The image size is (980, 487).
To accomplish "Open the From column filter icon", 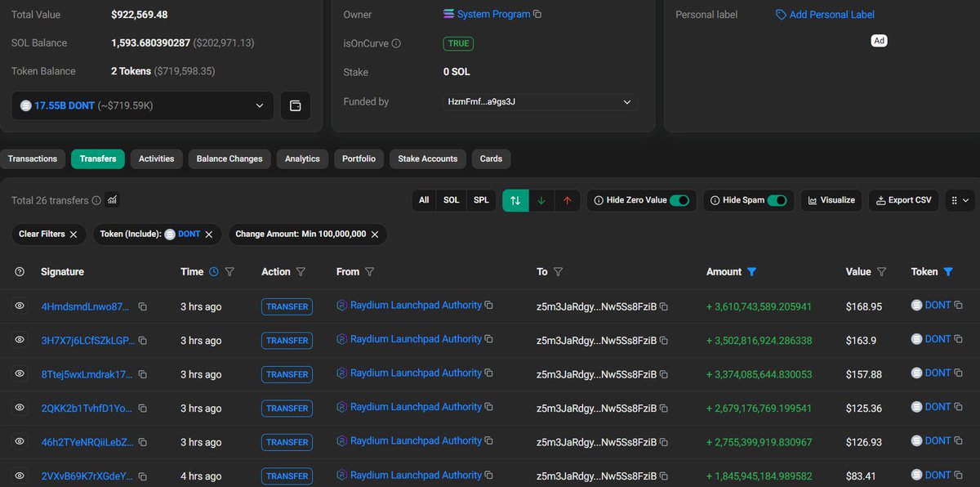I will tap(369, 272).
